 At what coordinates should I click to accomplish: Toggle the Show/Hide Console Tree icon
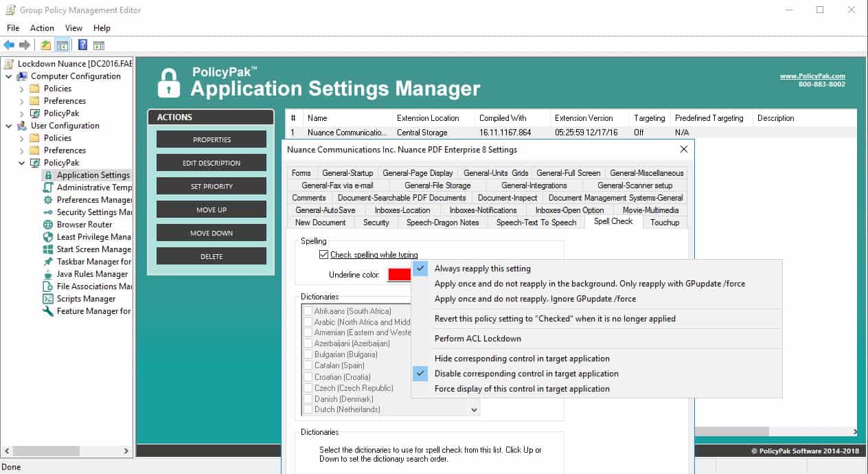(62, 45)
